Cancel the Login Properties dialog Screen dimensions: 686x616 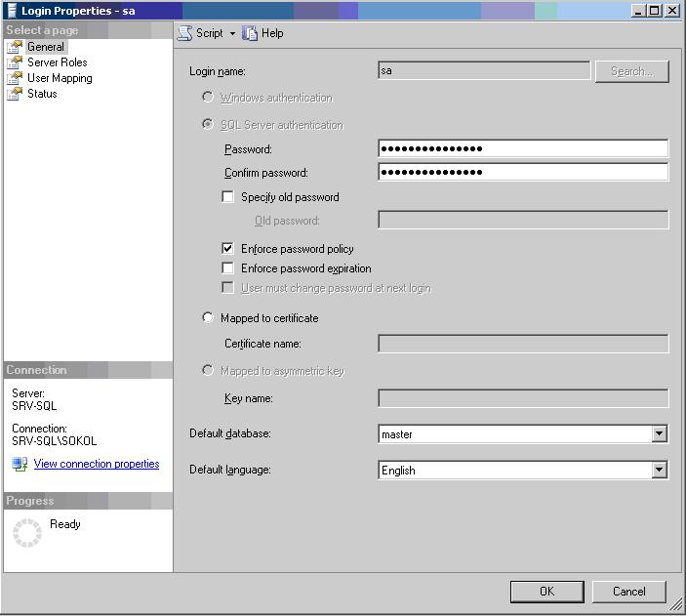(628, 592)
